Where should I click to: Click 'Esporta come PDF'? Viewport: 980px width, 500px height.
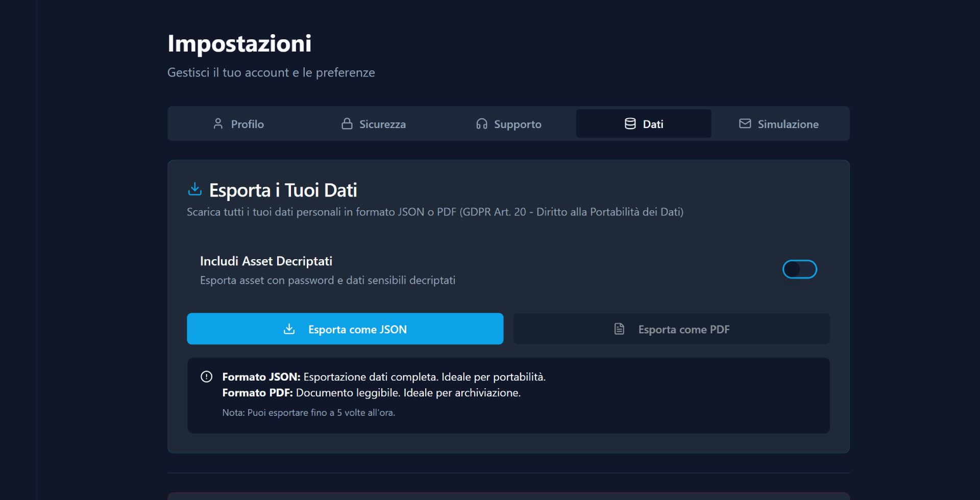pyautogui.click(x=671, y=329)
